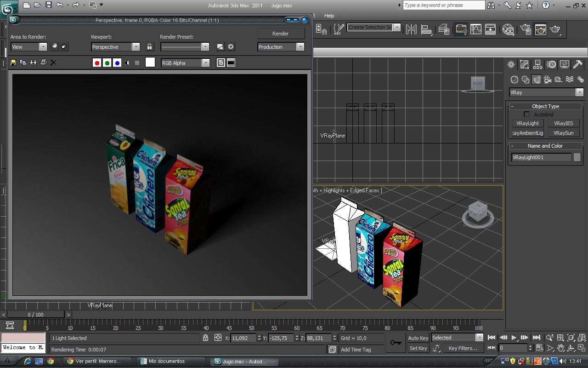This screenshot has height=368, width=588.
Task: Click the white color swatch in frame window
Action: 150,63
